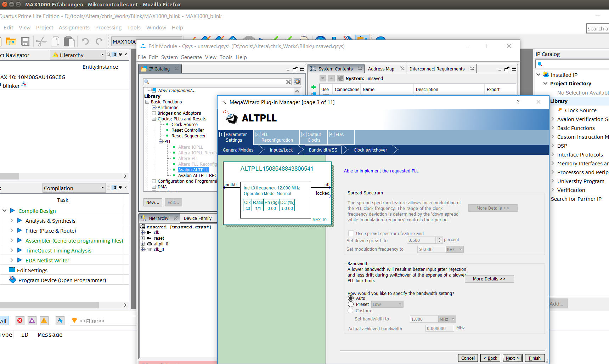The height and width of the screenshot is (364, 609).
Task: Expand altpll_0 in Qsys Hierarchy tree
Action: (x=142, y=244)
